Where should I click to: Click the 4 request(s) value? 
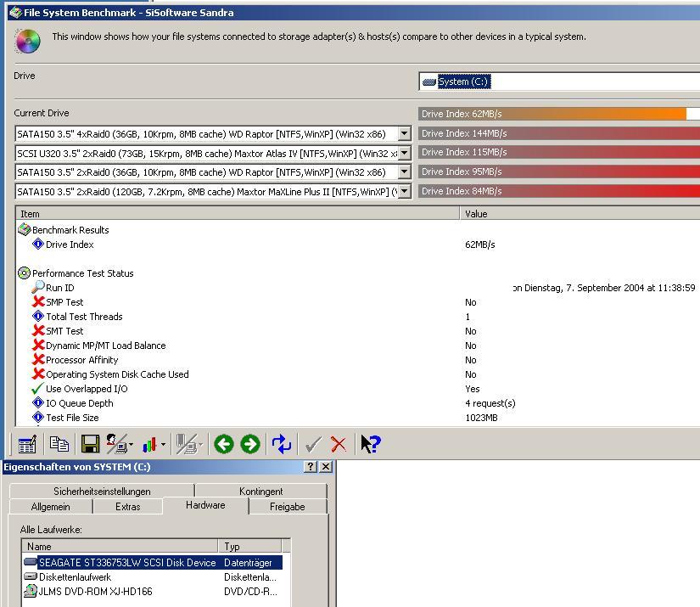[490, 403]
